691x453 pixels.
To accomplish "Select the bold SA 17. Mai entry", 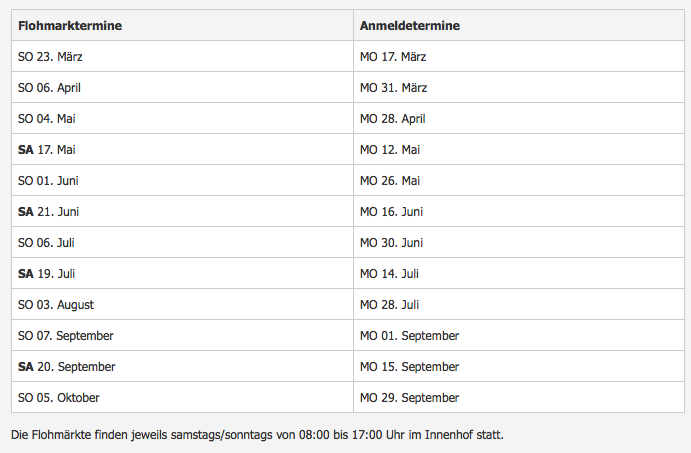I will pyautogui.click(x=46, y=149).
